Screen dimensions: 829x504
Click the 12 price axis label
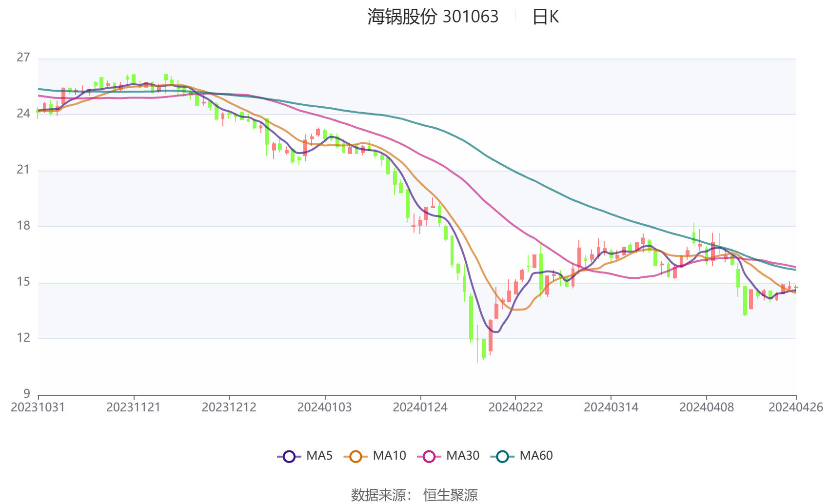tap(23, 338)
